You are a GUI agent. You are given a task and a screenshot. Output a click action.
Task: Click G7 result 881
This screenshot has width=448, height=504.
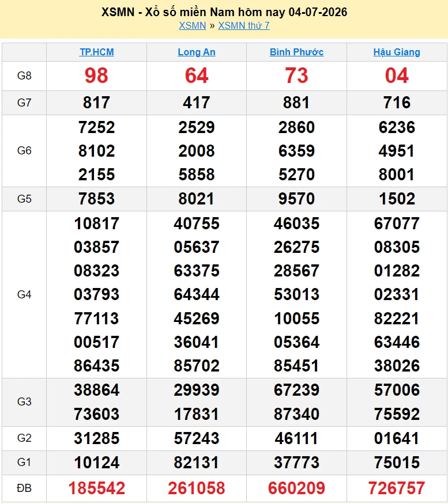296,103
